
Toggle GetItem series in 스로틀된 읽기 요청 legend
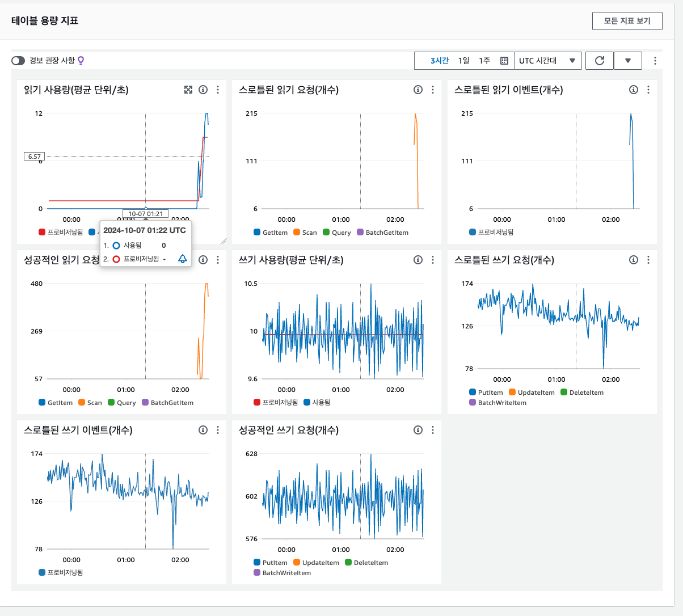(271, 233)
